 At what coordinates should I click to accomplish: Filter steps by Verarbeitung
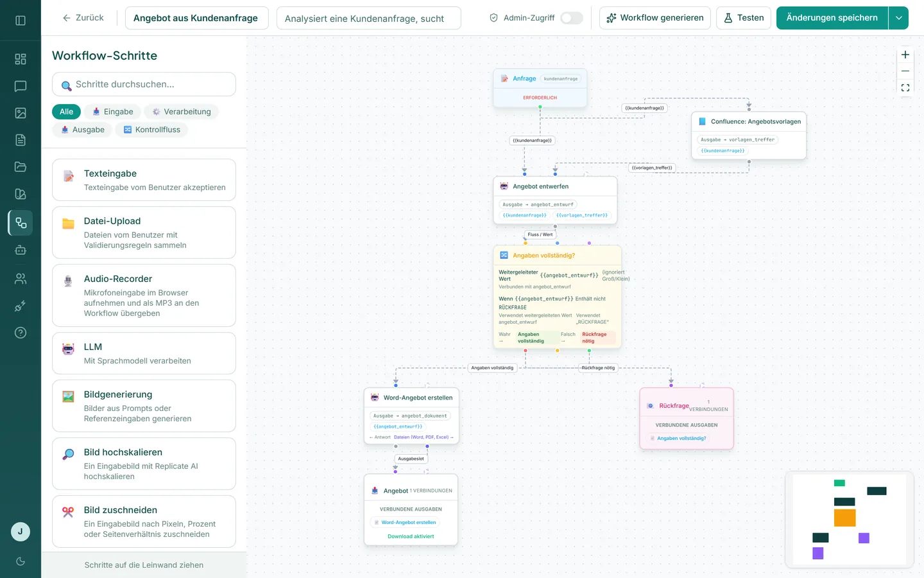[181, 112]
